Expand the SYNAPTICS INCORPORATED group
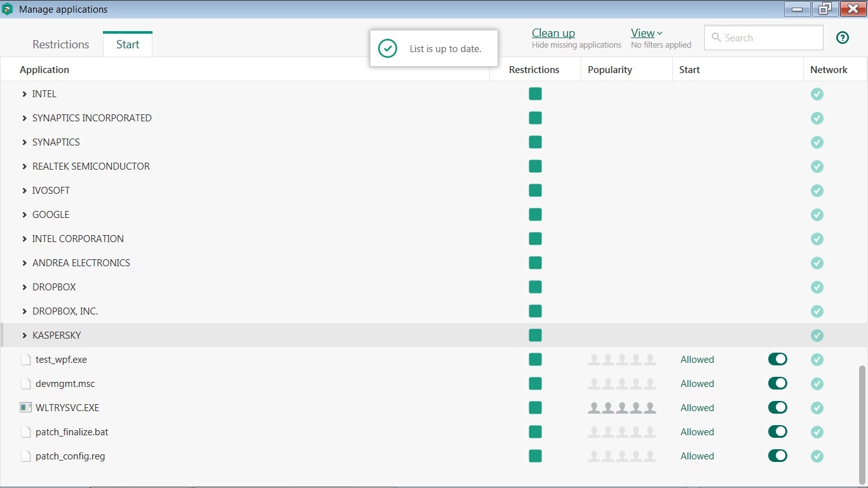 click(x=24, y=118)
